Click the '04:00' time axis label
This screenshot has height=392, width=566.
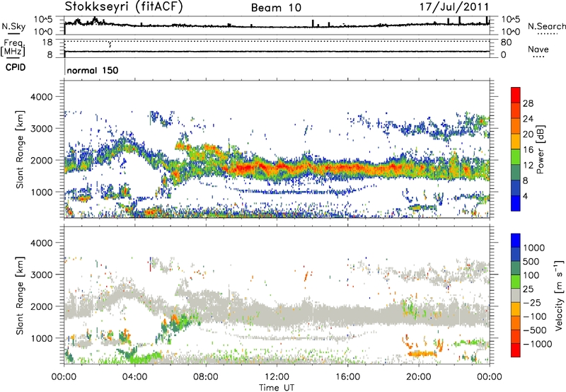coord(134,377)
